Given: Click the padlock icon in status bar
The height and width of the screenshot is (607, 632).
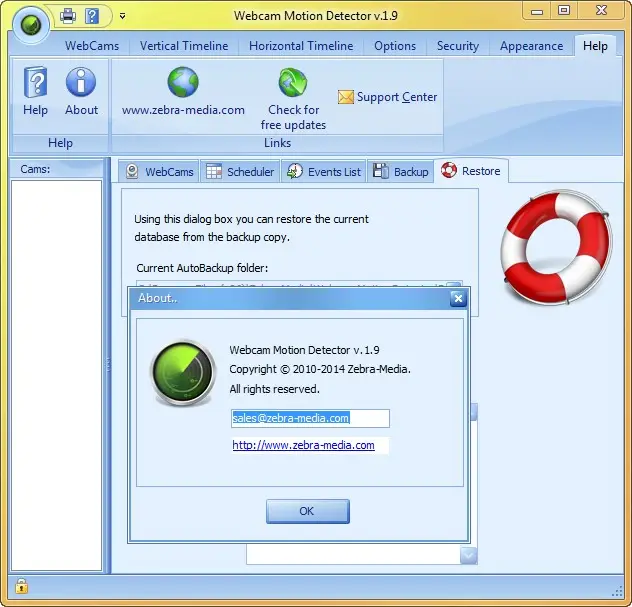Looking at the screenshot, I should coord(21,586).
